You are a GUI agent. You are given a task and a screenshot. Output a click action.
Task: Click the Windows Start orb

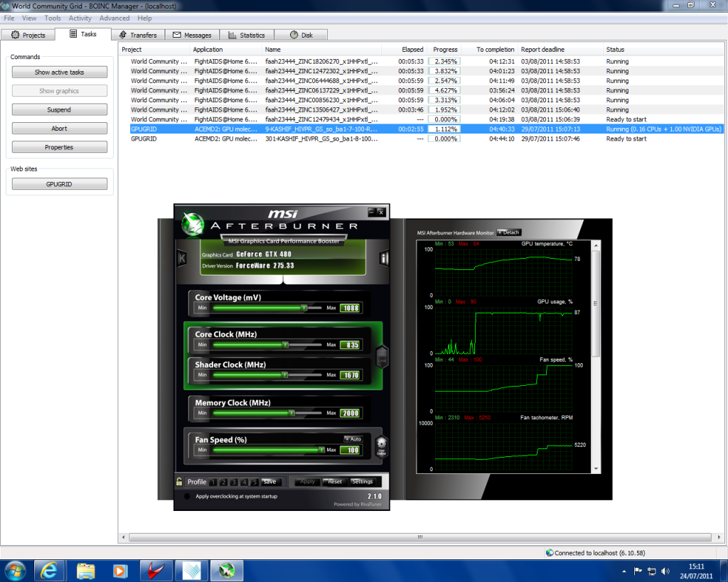[15, 571]
